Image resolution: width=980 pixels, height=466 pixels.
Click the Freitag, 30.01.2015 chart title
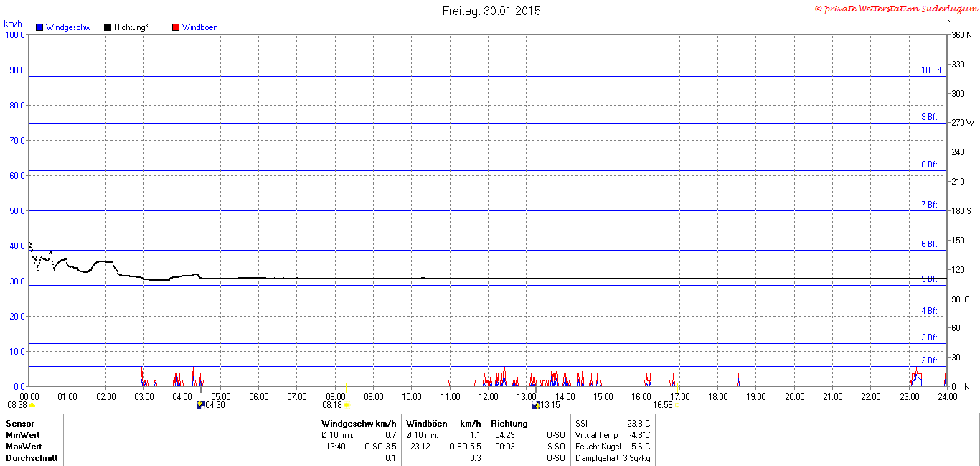tap(491, 11)
